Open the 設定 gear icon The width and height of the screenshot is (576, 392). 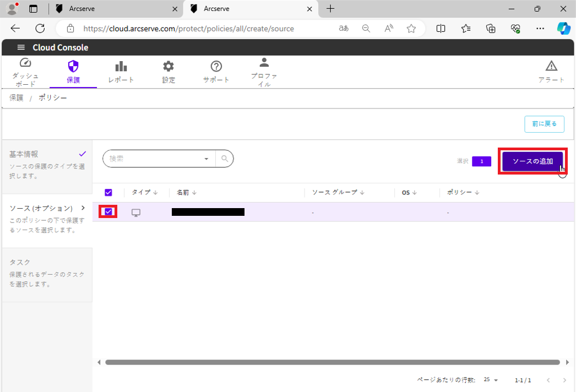click(x=169, y=67)
